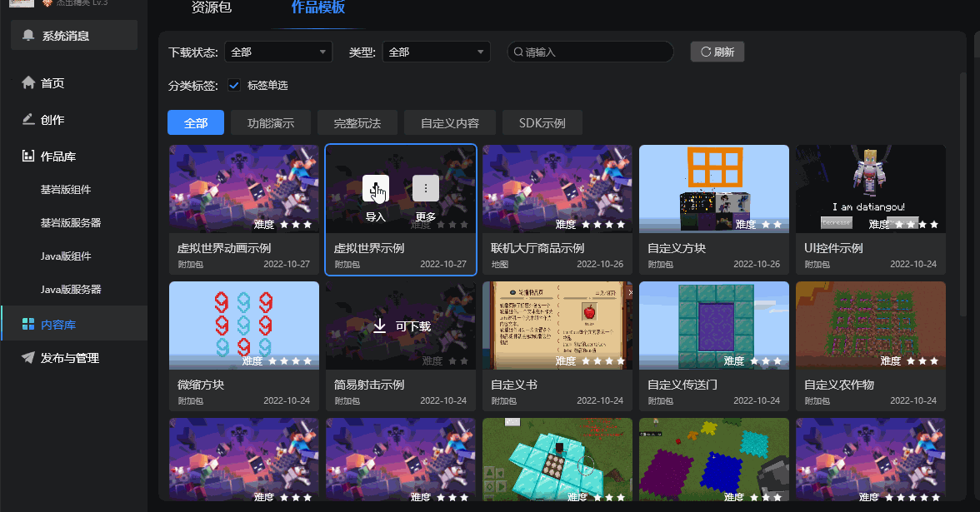Switch to the 资源包 tab
The image size is (980, 512).
pos(212,7)
